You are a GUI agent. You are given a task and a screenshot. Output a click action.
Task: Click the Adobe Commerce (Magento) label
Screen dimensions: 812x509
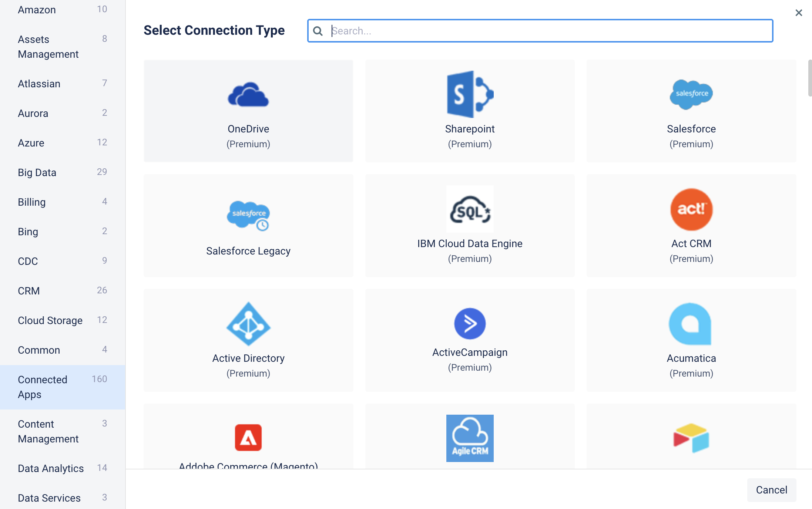tap(248, 465)
